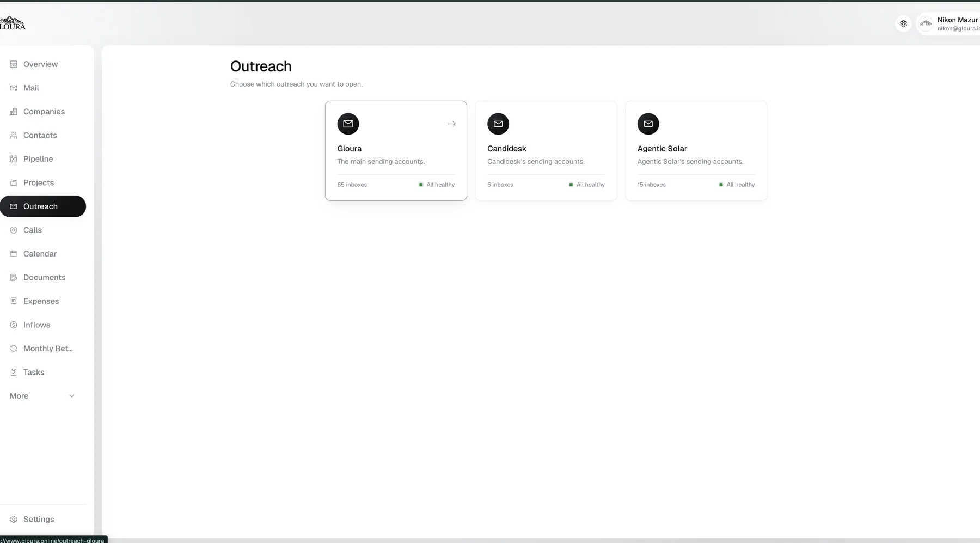
Task: Select the active Outreach menu item
Action: tap(43, 206)
